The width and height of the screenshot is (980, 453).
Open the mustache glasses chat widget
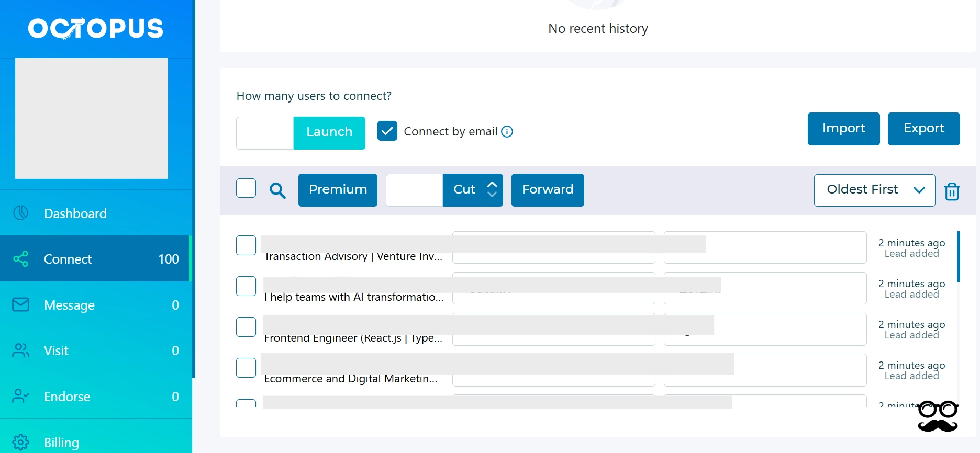tap(938, 416)
